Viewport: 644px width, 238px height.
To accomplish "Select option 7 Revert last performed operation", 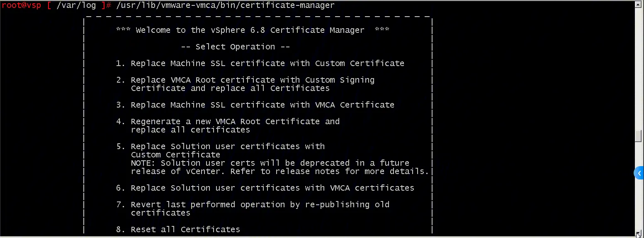I will tap(253, 204).
